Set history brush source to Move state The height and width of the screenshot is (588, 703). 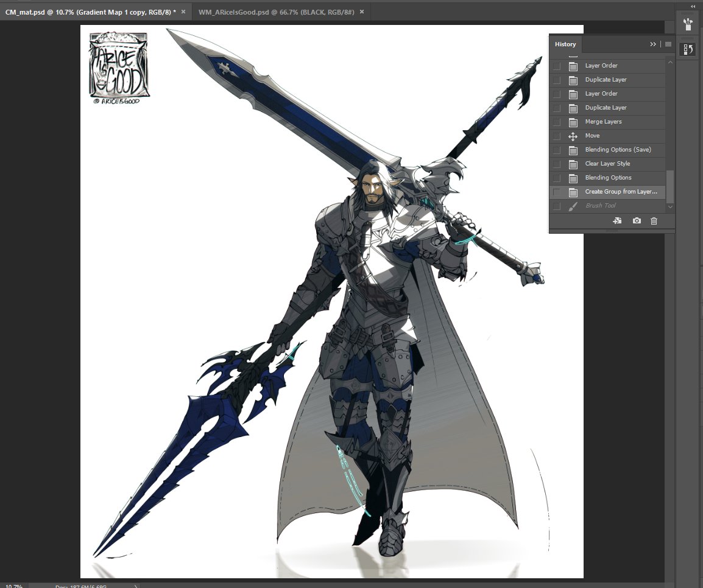(557, 136)
